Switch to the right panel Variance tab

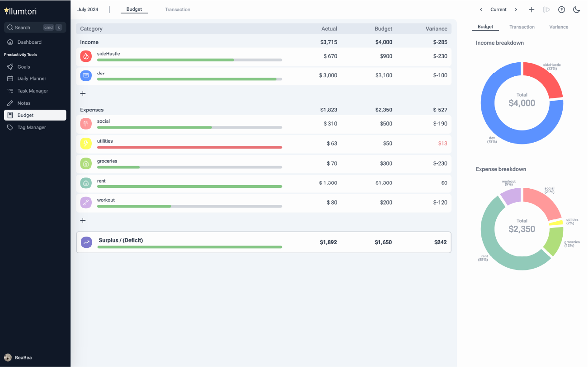559,27
